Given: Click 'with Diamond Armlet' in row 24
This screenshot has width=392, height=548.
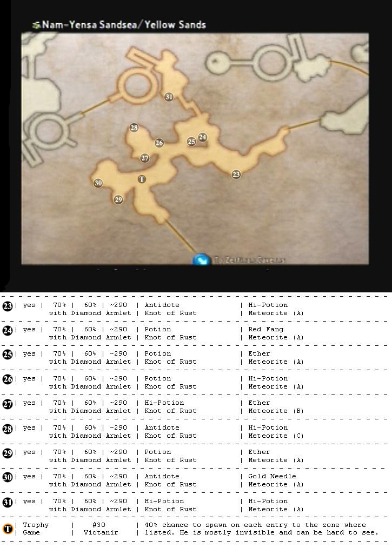Looking at the screenshot, I should click(90, 338).
